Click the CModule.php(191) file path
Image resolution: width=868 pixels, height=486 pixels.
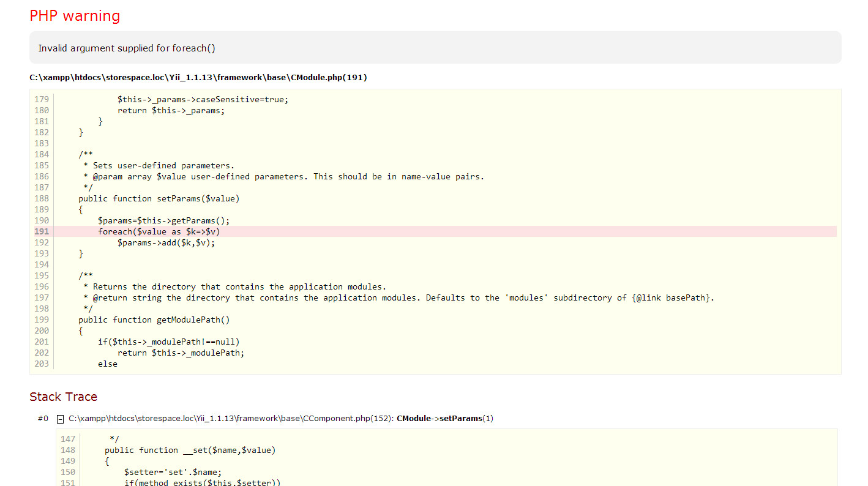coord(198,78)
